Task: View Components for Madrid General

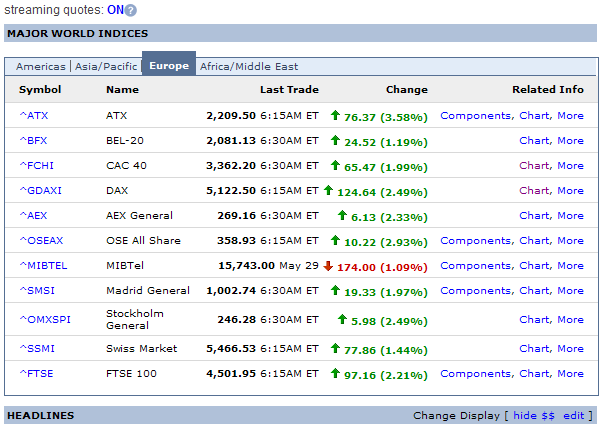Action: click(x=475, y=290)
